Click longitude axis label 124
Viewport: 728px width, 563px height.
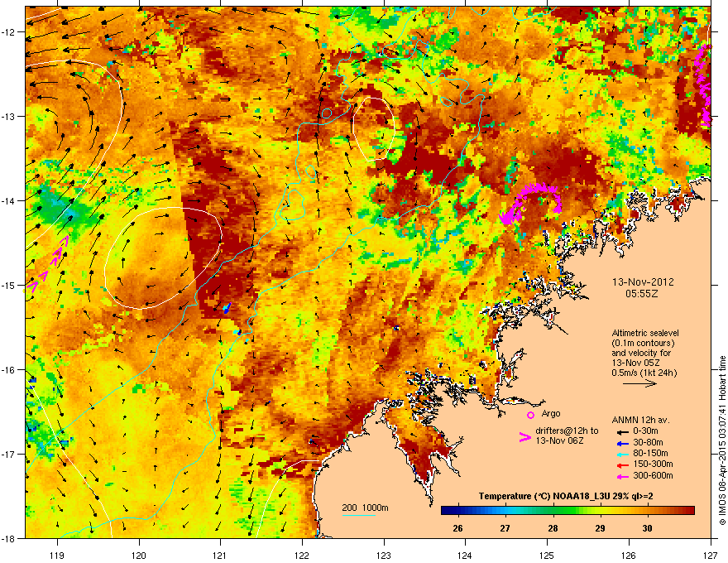click(x=466, y=555)
